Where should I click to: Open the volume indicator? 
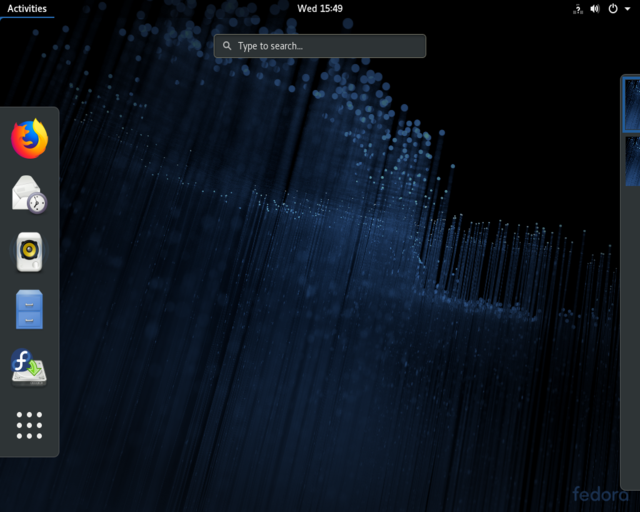tap(595, 9)
